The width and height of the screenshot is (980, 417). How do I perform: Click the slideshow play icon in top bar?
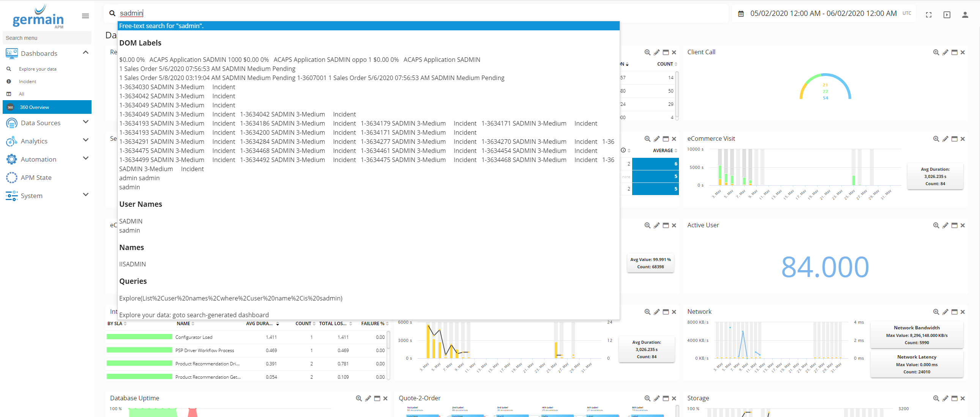(947, 15)
